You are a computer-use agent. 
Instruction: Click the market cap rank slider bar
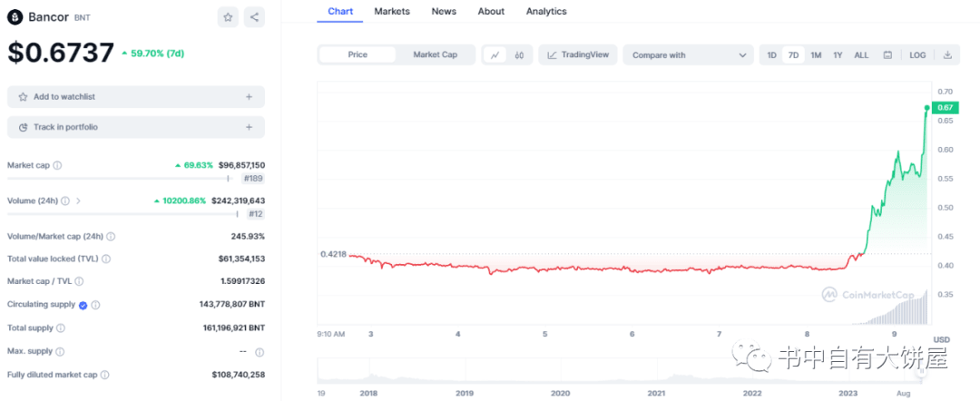tap(118, 179)
